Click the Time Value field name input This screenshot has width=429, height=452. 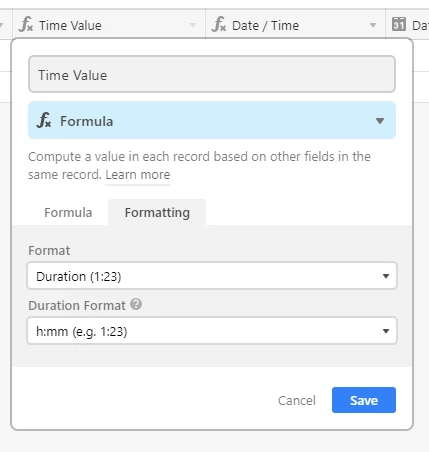(x=212, y=74)
